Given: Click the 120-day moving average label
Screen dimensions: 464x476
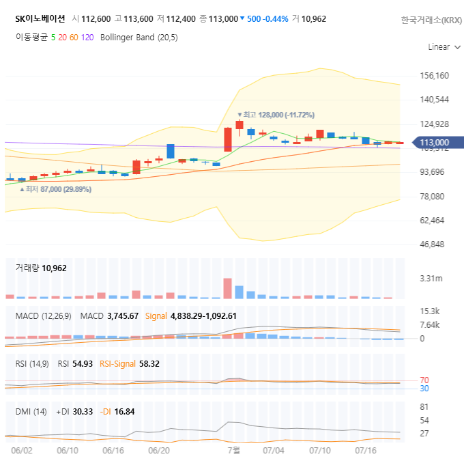Looking at the screenshot, I should pos(87,38).
